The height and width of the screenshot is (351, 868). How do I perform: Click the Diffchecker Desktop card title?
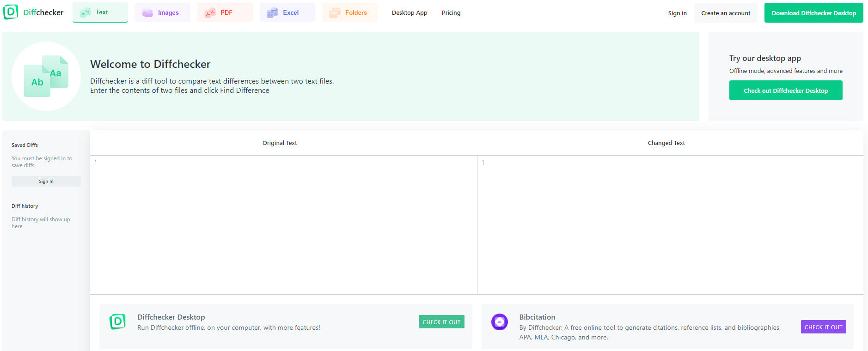171,317
